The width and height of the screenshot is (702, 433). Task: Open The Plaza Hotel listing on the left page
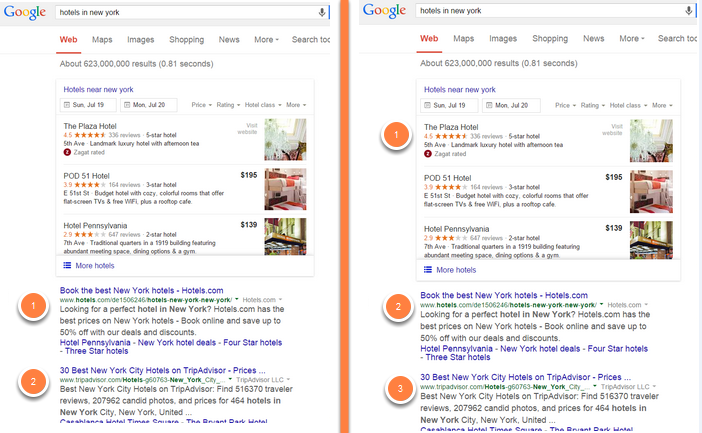click(90, 126)
